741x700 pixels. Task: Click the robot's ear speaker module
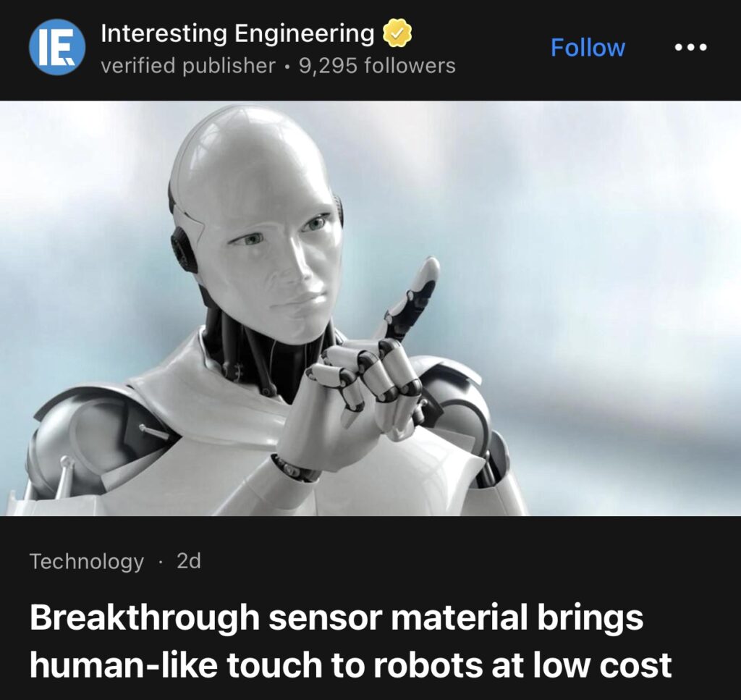183,250
